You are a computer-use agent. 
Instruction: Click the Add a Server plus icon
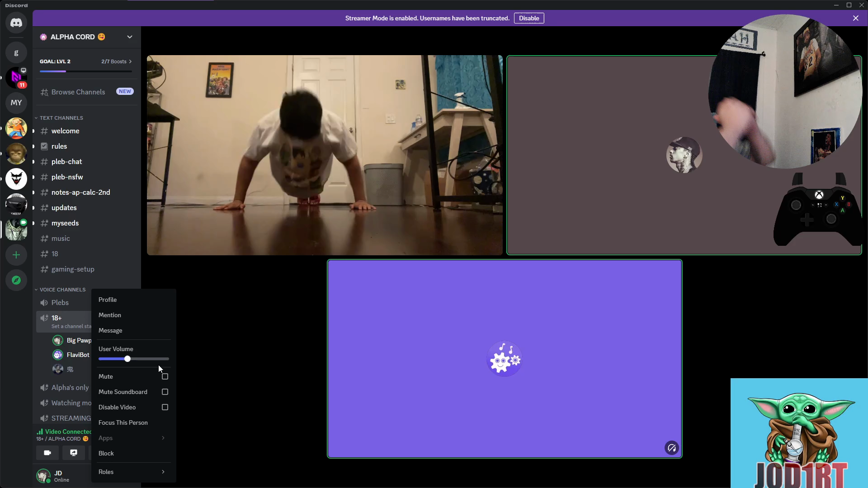pos(16,255)
